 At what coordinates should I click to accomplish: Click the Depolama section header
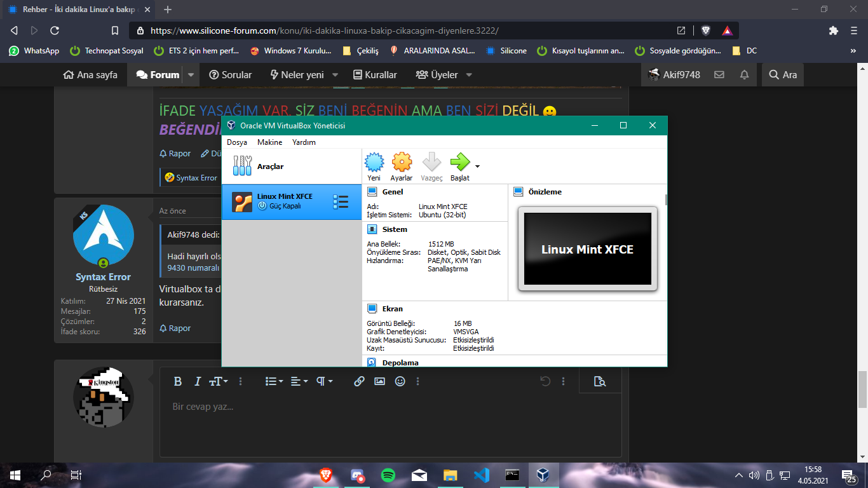(400, 362)
